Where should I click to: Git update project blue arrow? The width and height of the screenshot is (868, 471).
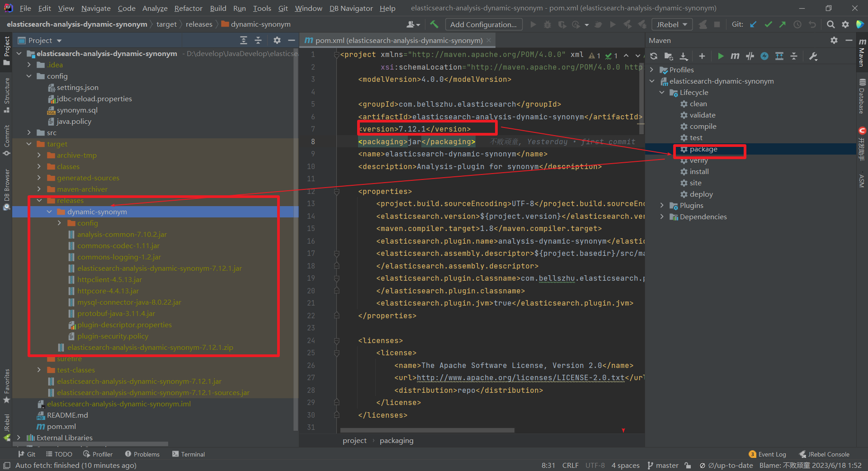[x=753, y=24]
